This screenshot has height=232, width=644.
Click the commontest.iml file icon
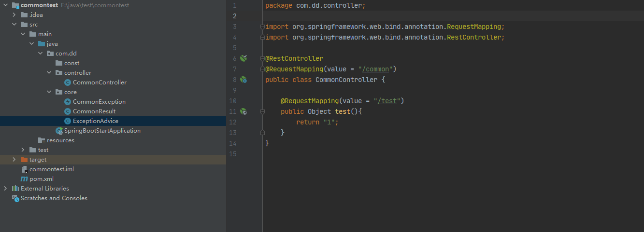coord(24,169)
